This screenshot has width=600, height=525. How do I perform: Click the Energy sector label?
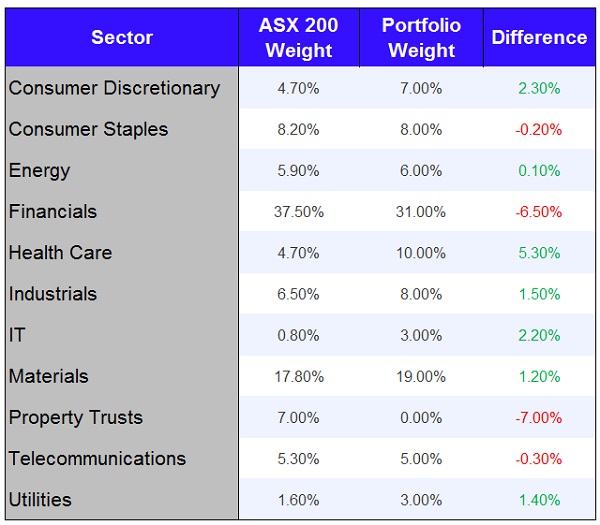click(x=40, y=170)
